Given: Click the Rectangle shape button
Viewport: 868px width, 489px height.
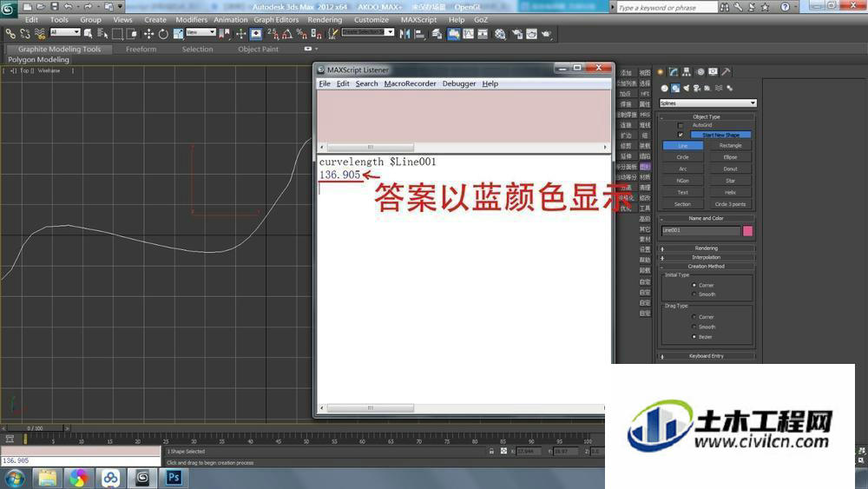Looking at the screenshot, I should (x=731, y=146).
